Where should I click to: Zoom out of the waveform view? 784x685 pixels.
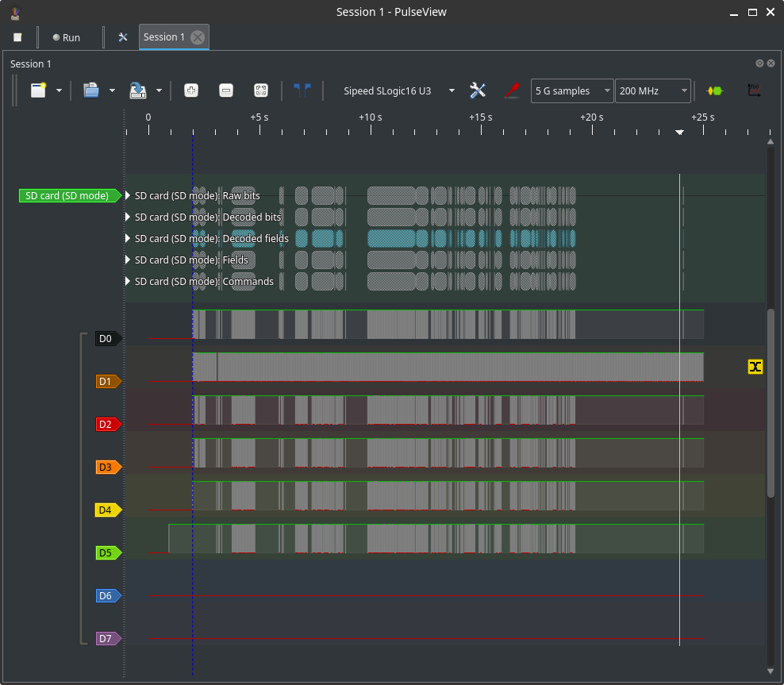point(226,90)
